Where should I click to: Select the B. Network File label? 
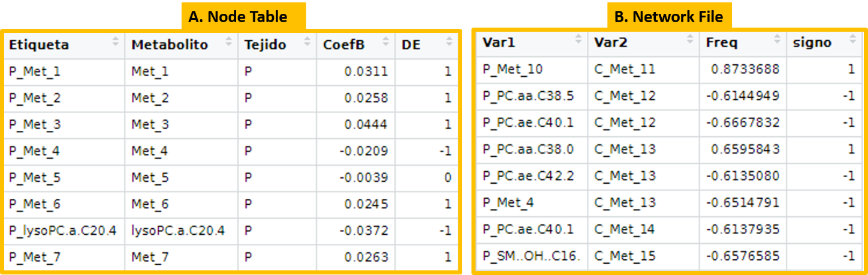669,16
